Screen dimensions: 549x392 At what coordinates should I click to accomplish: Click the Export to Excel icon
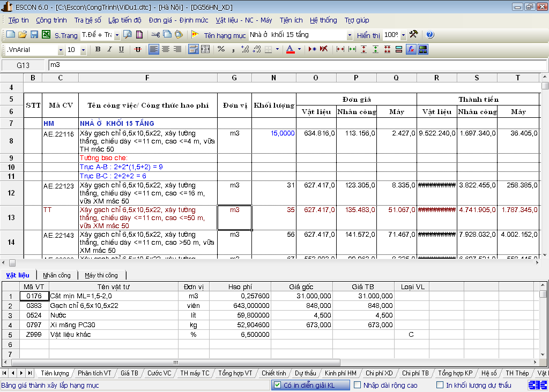click(x=46, y=35)
